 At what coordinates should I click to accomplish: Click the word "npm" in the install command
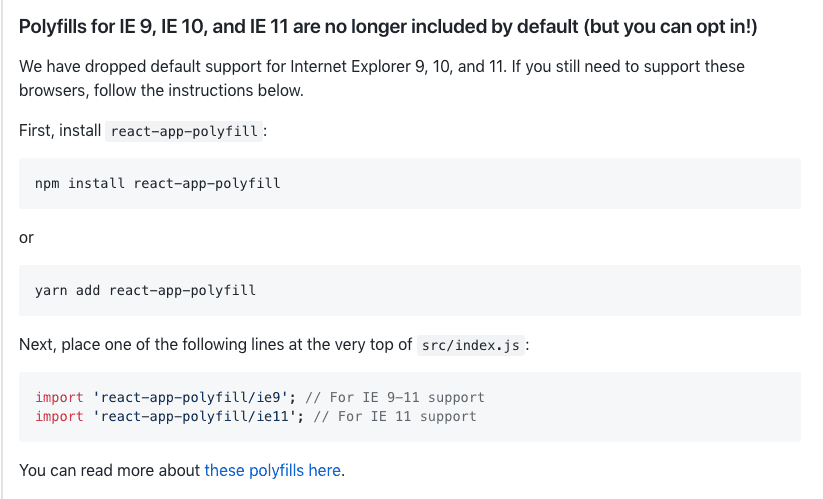(47, 183)
